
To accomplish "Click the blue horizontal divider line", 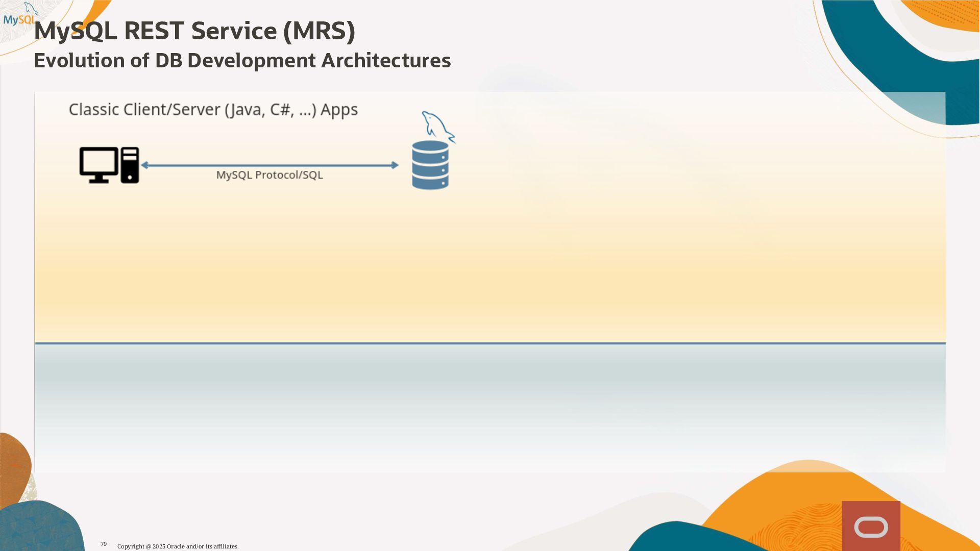I will (x=490, y=343).
